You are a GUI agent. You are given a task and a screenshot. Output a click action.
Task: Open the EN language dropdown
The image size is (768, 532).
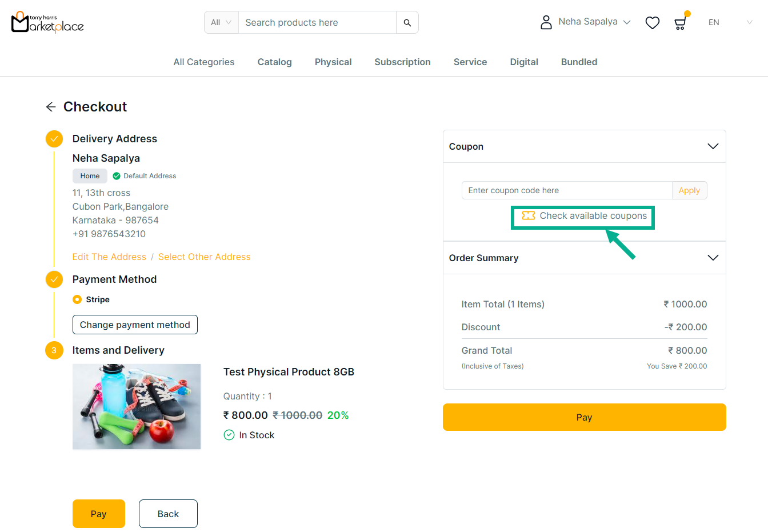pyautogui.click(x=730, y=23)
